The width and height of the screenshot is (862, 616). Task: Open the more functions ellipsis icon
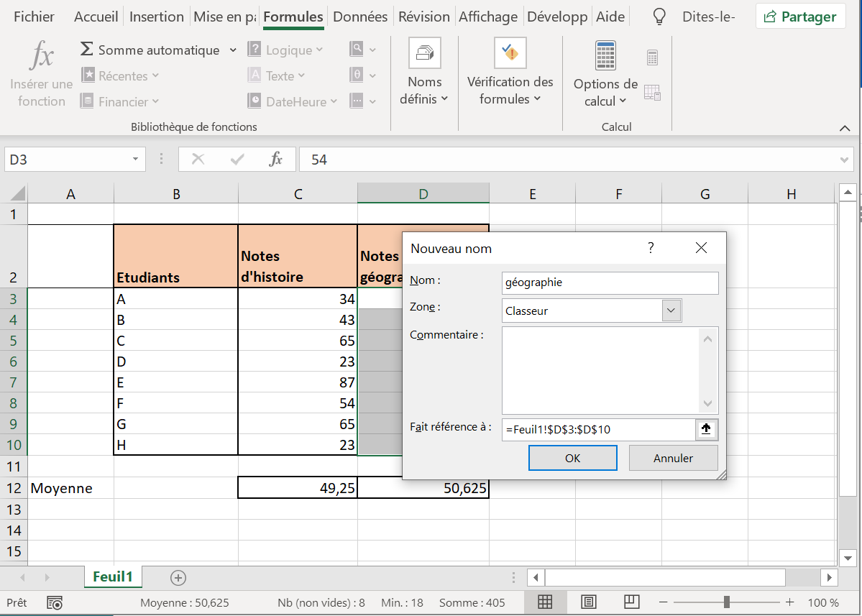pos(362,101)
